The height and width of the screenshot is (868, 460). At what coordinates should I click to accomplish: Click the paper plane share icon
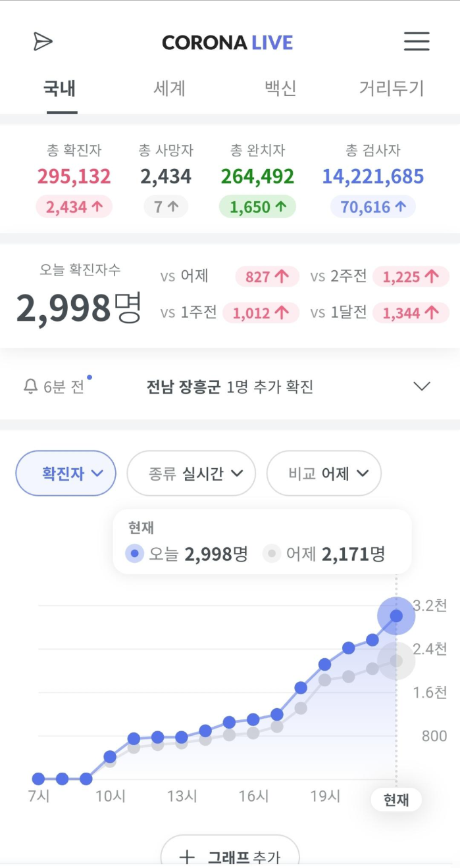(42, 41)
